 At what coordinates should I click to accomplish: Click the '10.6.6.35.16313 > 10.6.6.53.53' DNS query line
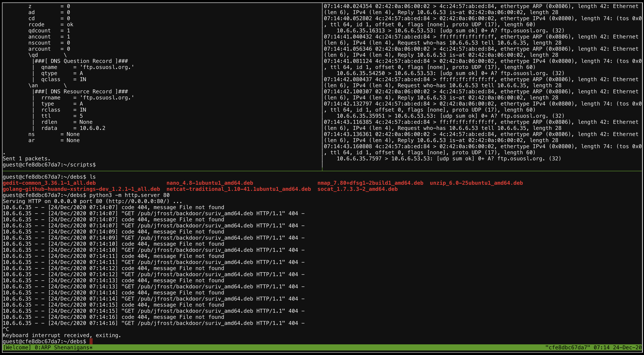point(450,30)
